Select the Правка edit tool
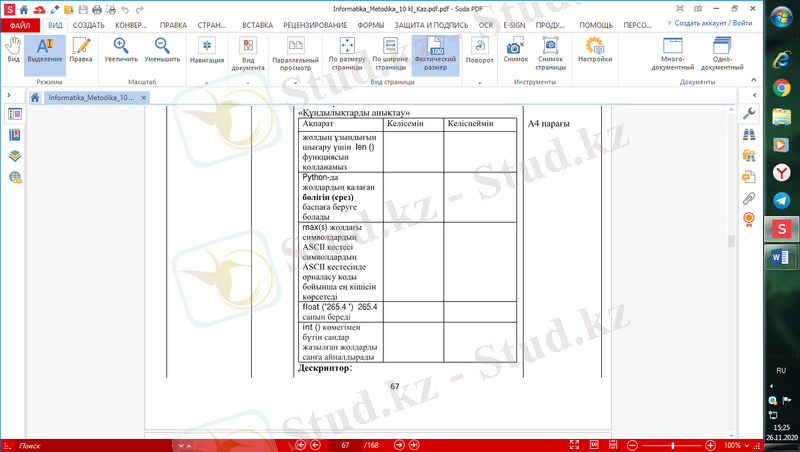 point(81,50)
